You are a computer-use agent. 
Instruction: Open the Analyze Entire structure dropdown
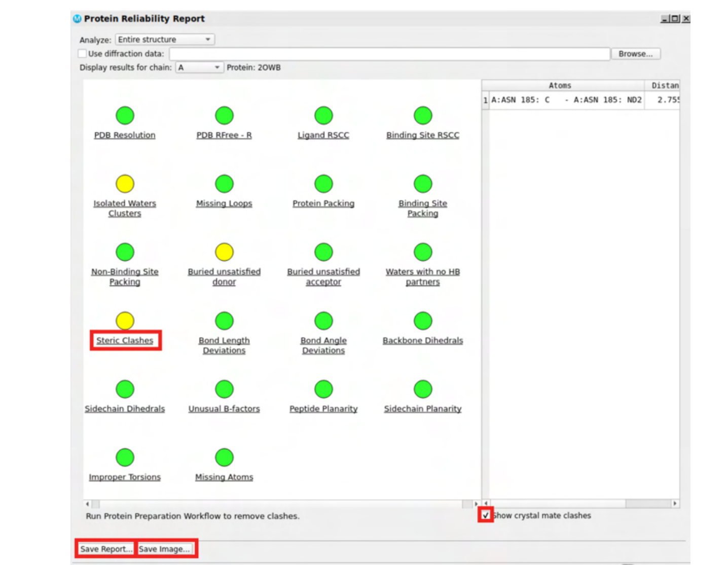tap(165, 40)
